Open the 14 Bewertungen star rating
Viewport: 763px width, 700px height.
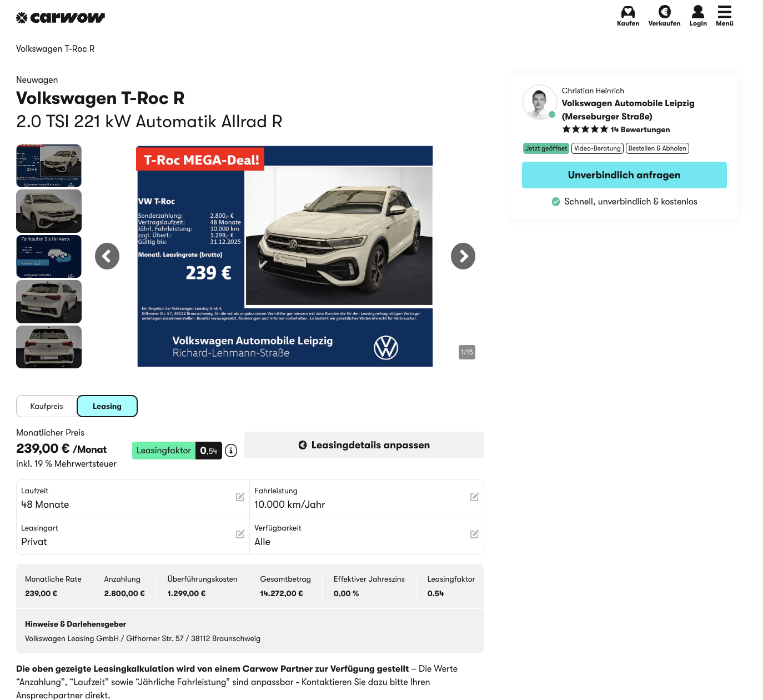(616, 129)
